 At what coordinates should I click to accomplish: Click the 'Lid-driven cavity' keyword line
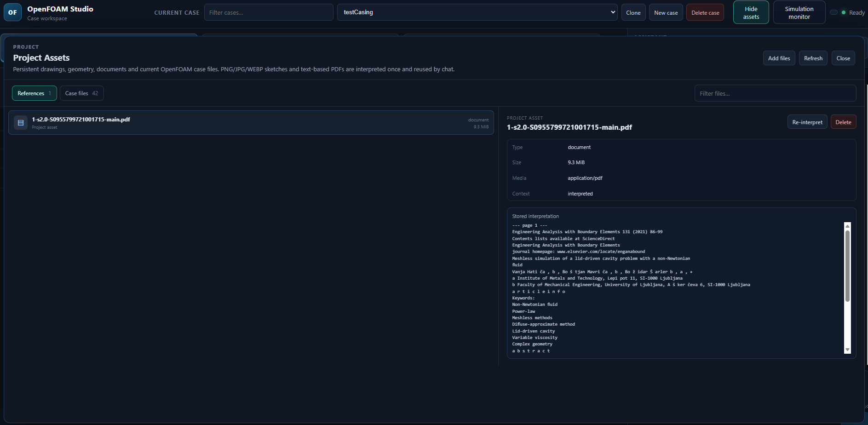pyautogui.click(x=534, y=331)
